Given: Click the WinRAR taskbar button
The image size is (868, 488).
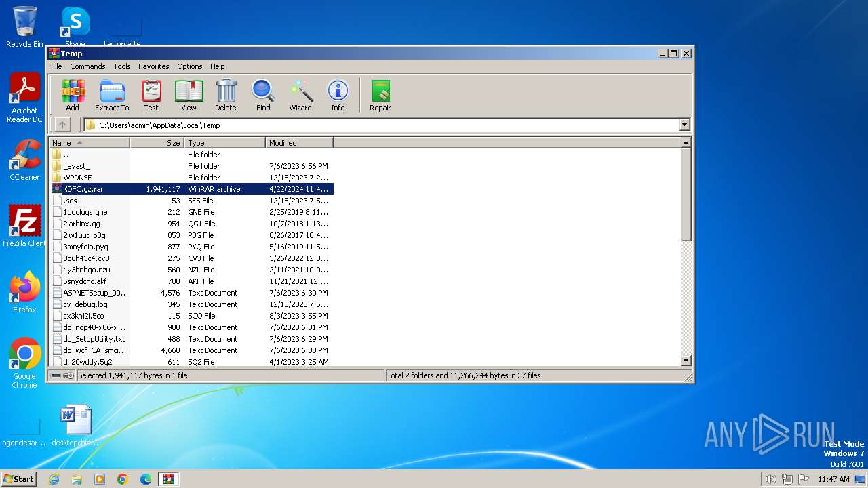Looking at the screenshot, I should pos(168,479).
